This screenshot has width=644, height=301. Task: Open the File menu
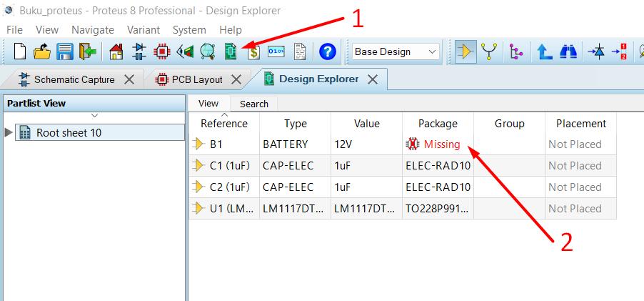[x=14, y=30]
